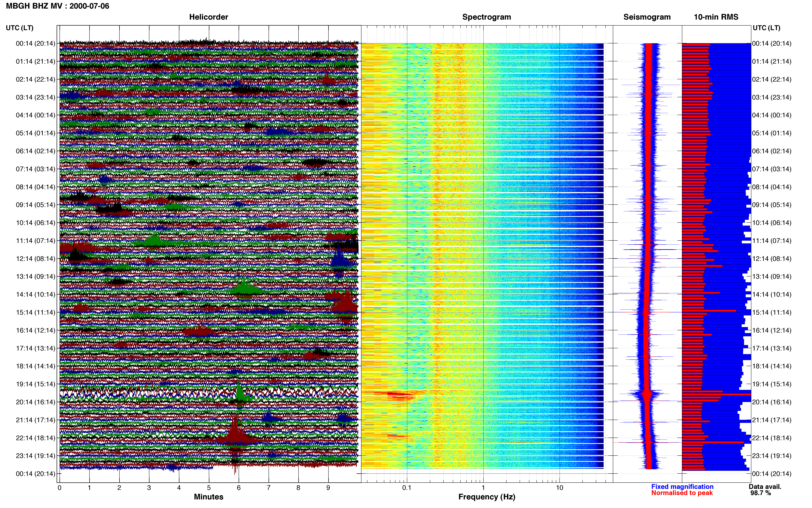The height and width of the screenshot is (508, 812).
Task: Click the 'Data avail.' label
Action: (765, 486)
